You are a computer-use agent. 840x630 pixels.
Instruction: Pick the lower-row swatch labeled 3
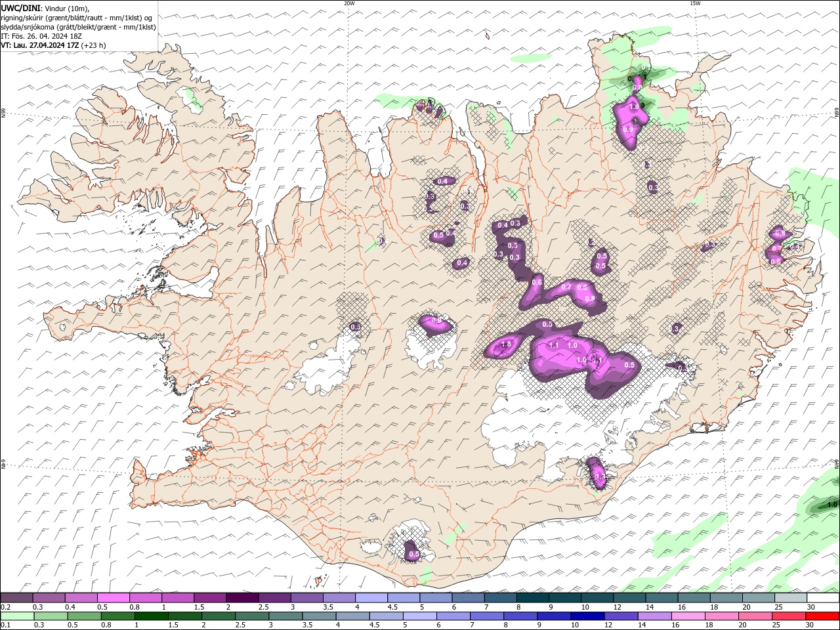click(x=285, y=616)
